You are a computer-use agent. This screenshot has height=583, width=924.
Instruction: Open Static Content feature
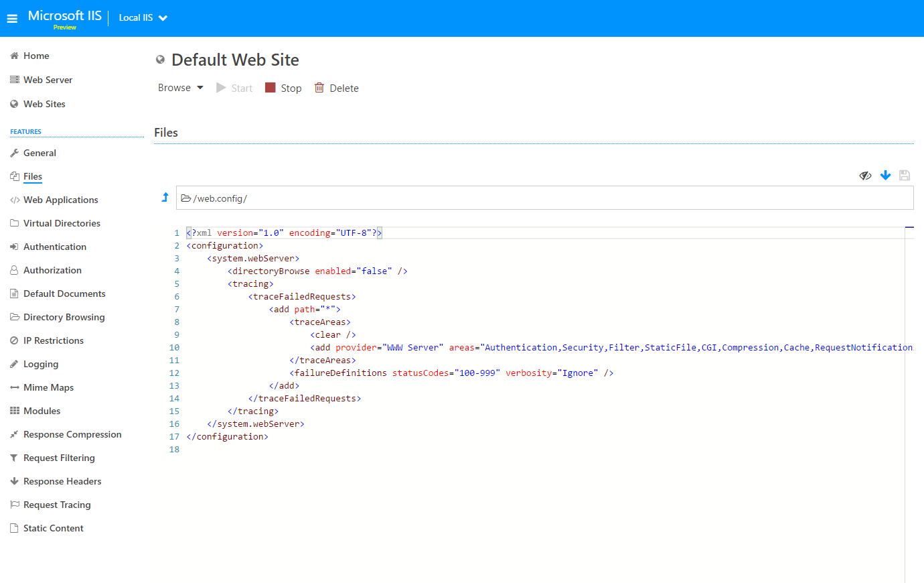[x=53, y=528]
